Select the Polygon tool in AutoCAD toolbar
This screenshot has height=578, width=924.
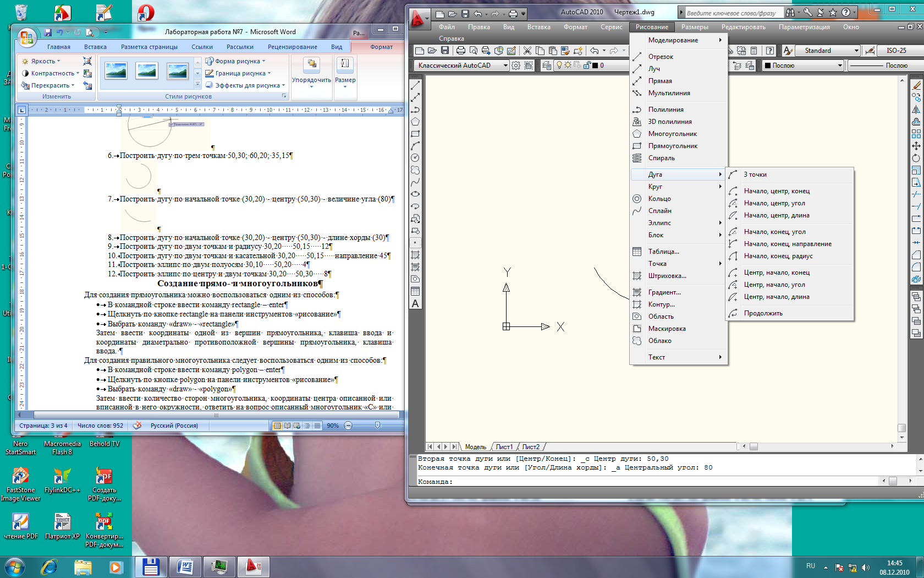[415, 122]
